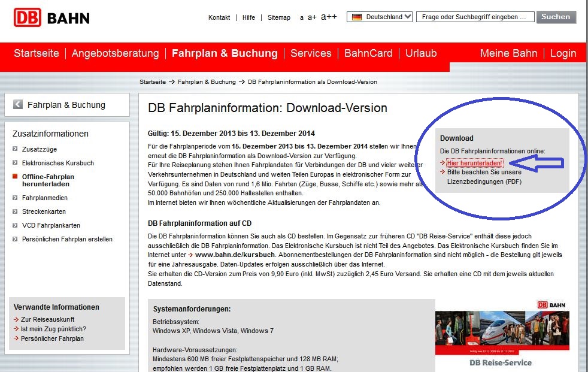Open VCD Fahrplankarten in the sidebar
The image size is (588, 372).
[x=51, y=225]
